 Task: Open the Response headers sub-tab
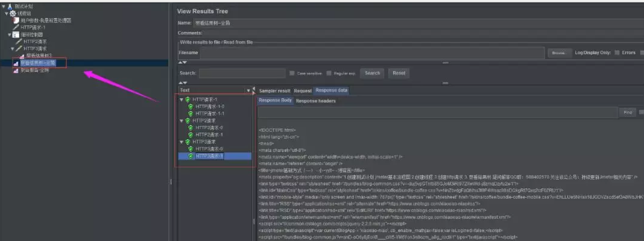[316, 101]
